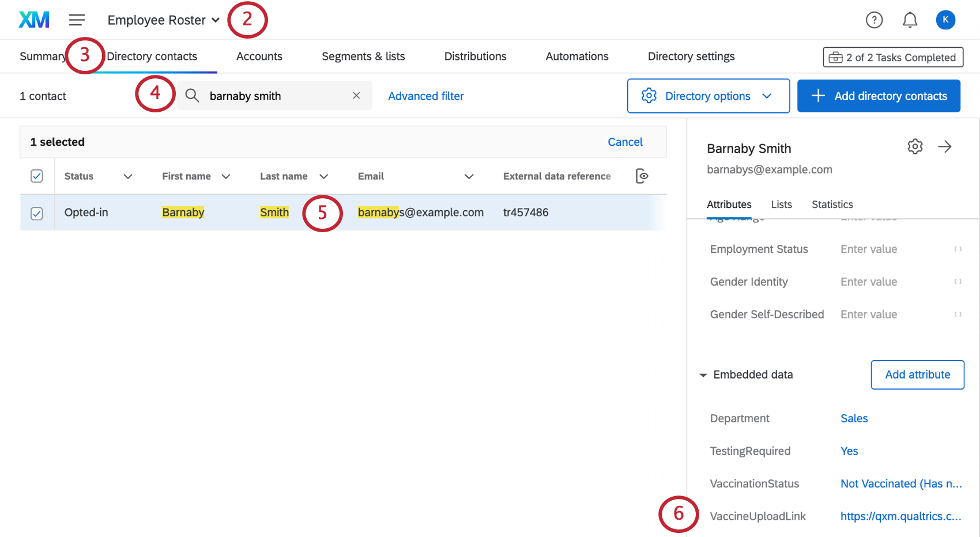The height and width of the screenshot is (537, 980).
Task: Uncheck the select-all checkbox in the table header
Action: click(x=36, y=176)
